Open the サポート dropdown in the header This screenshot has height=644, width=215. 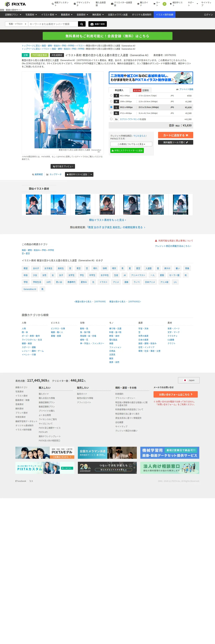193,4
